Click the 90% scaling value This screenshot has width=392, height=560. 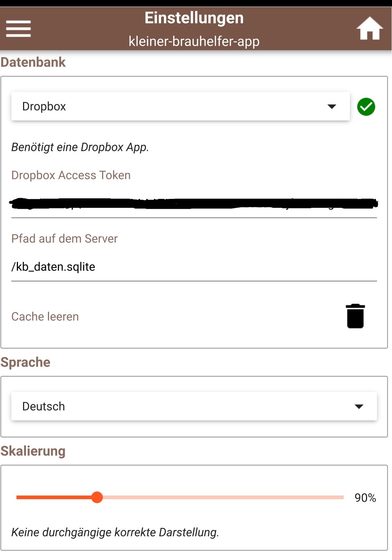coord(365,498)
